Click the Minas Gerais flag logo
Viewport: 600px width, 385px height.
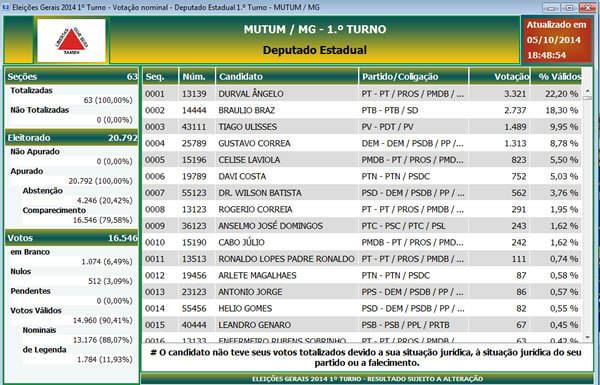pyautogui.click(x=71, y=40)
